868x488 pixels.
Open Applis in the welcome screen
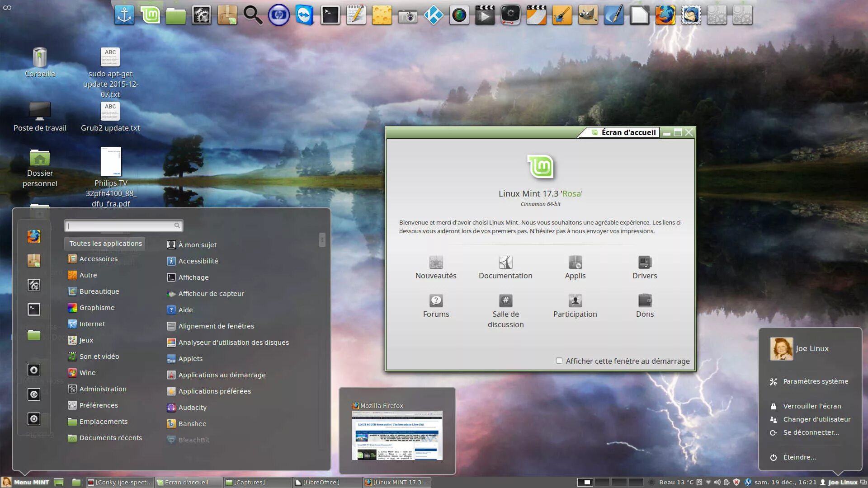575,267
